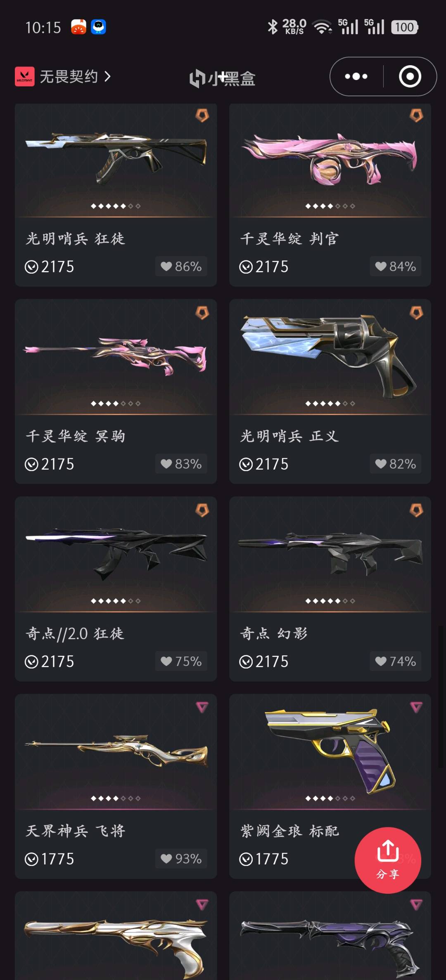Tap the 小黑盒 logo in the header
The image size is (446, 980).
point(222,78)
